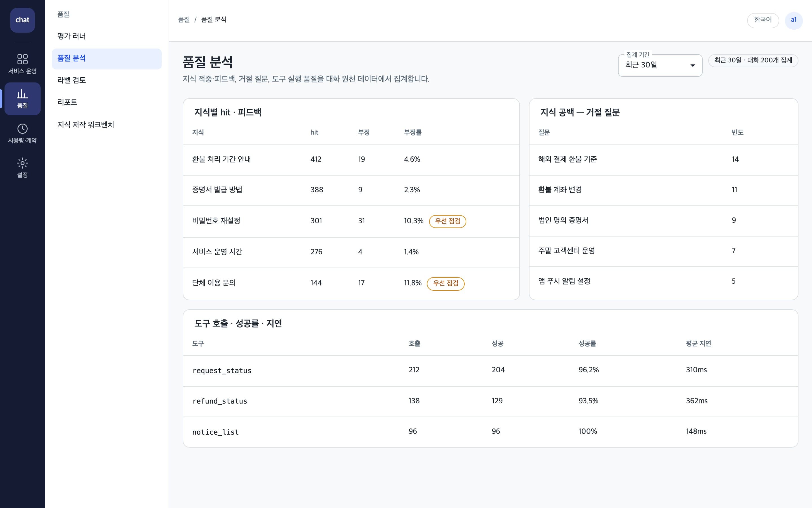The width and height of the screenshot is (812, 508).
Task: Open 설정 gear icon
Action: coord(23,163)
